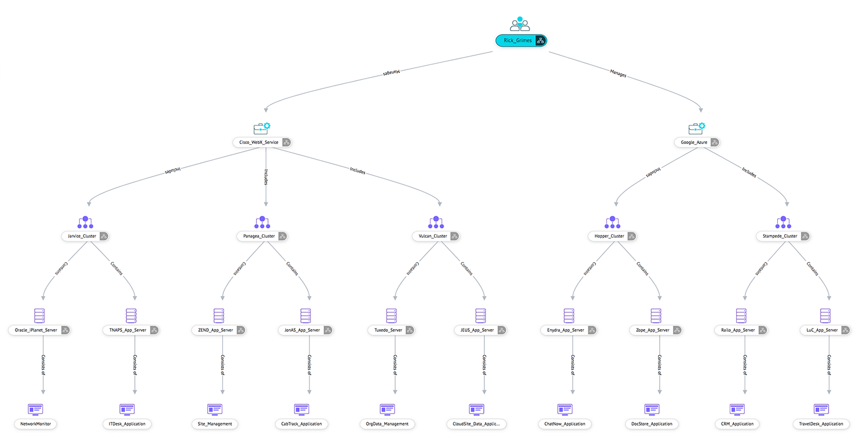Select the Cisco_WebX_Service node label

[x=259, y=142]
